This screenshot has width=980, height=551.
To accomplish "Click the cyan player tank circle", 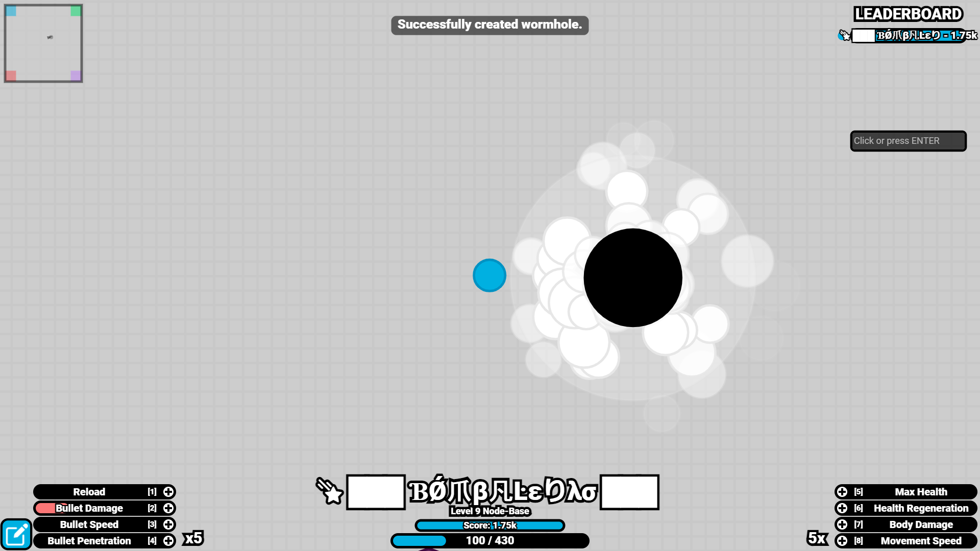I will coord(489,275).
